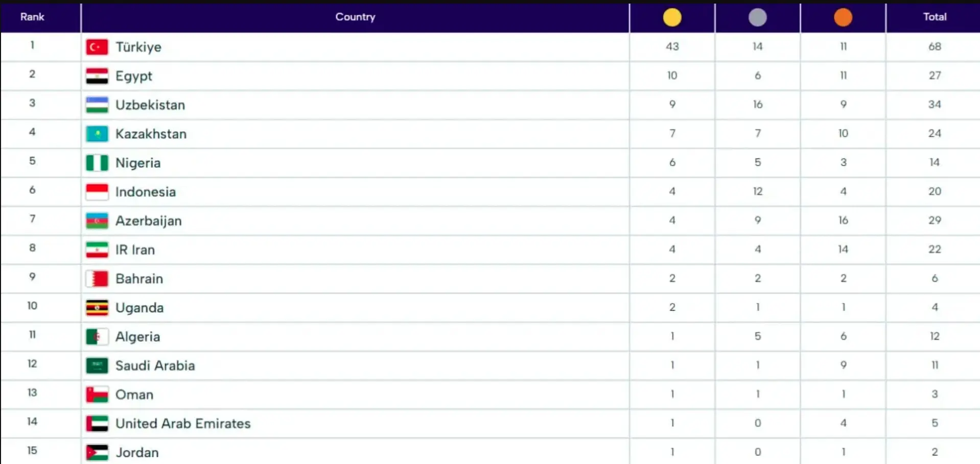
Task: Click the Saudi Arabia flag icon
Action: 97,365
